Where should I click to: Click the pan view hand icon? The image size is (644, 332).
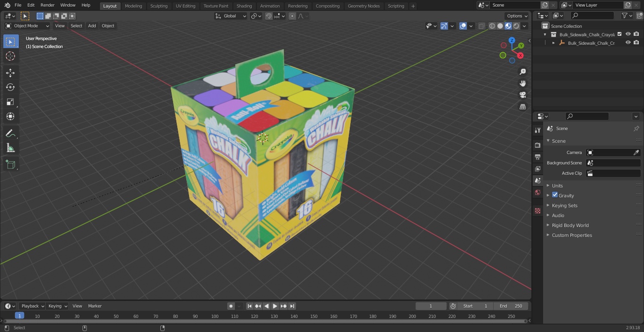pyautogui.click(x=522, y=83)
